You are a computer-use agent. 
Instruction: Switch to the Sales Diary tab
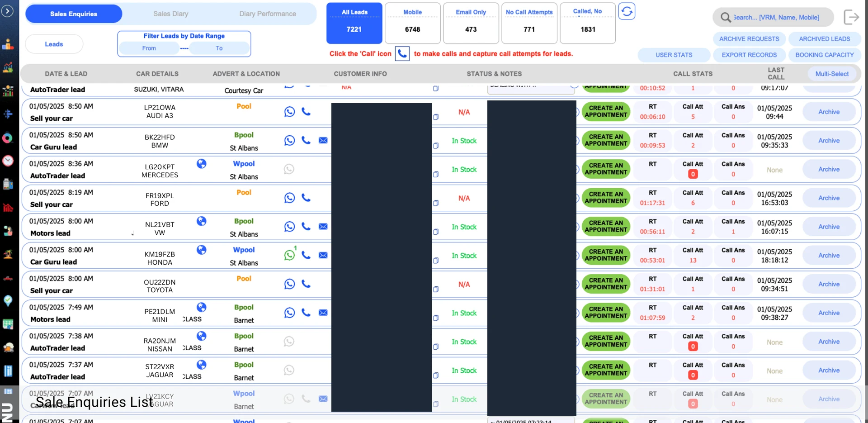click(x=171, y=14)
